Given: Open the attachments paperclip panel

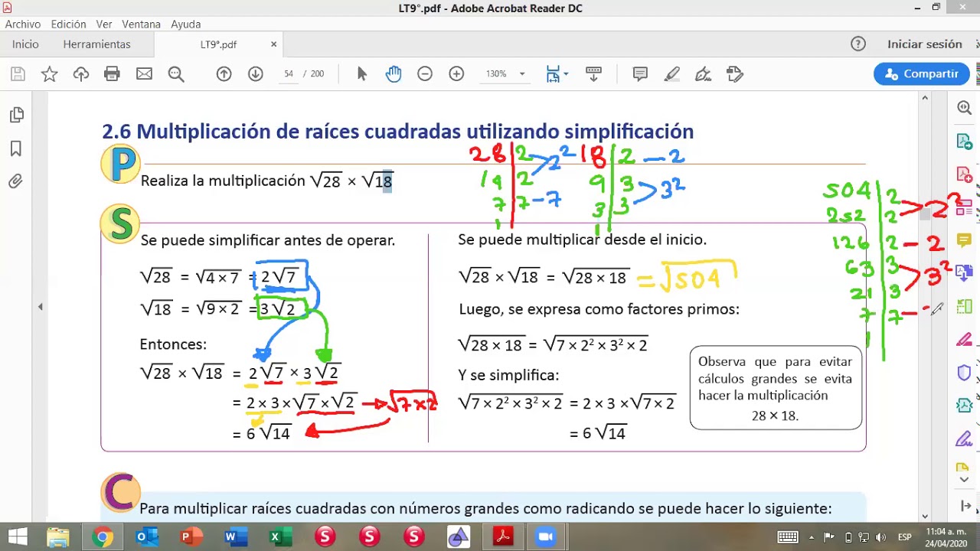Looking at the screenshot, I should (x=16, y=182).
